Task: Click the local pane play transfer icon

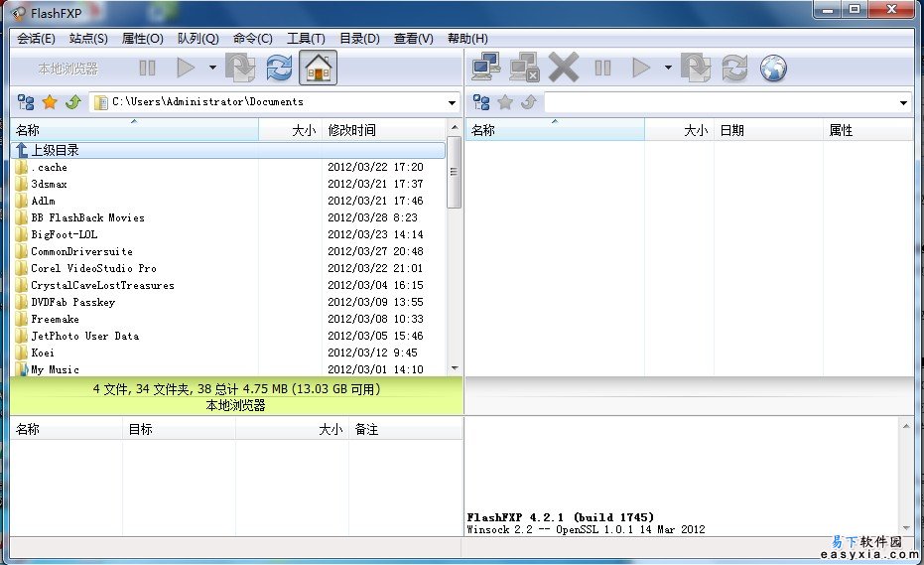Action: click(186, 68)
